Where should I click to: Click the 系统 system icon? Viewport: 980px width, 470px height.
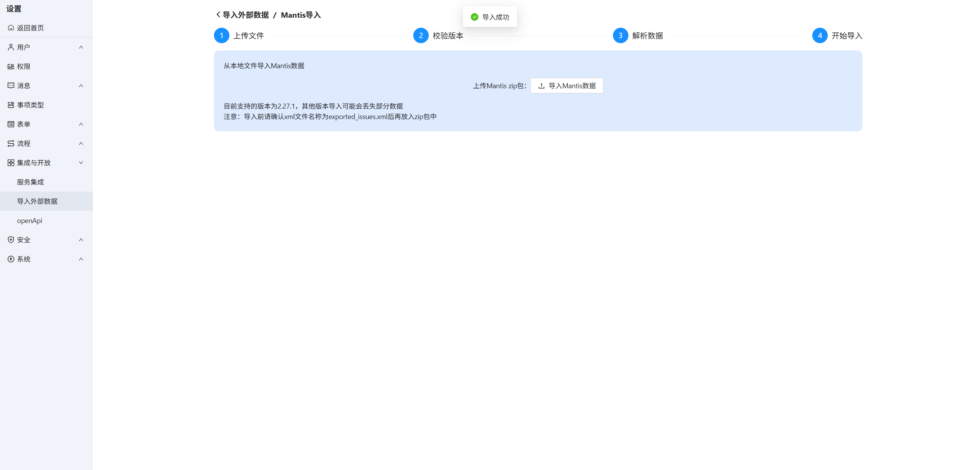point(11,259)
